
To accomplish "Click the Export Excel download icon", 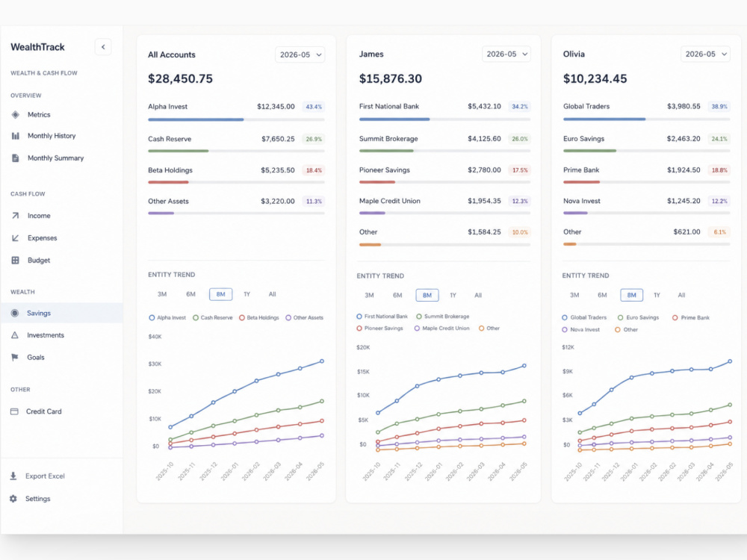I will [x=13, y=476].
